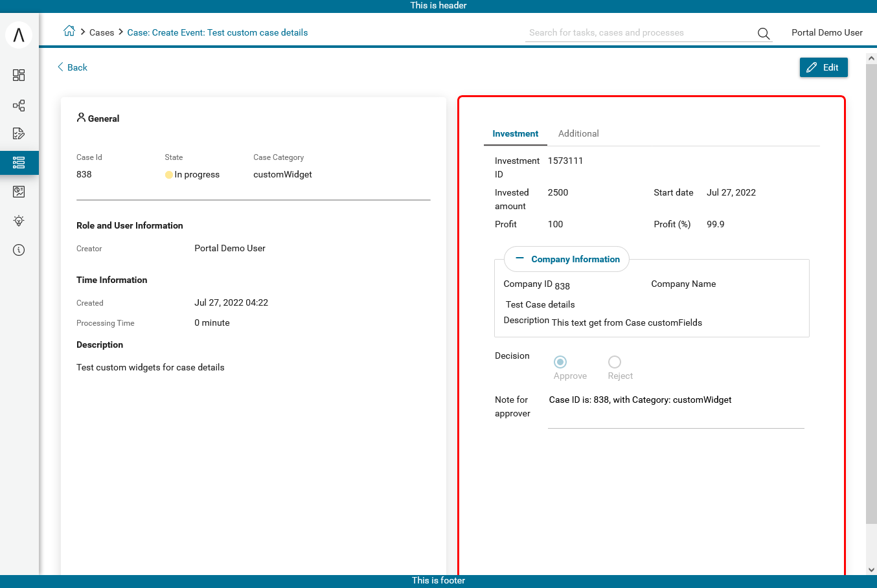
Task: Open Cases in the breadcrumb
Action: point(102,32)
